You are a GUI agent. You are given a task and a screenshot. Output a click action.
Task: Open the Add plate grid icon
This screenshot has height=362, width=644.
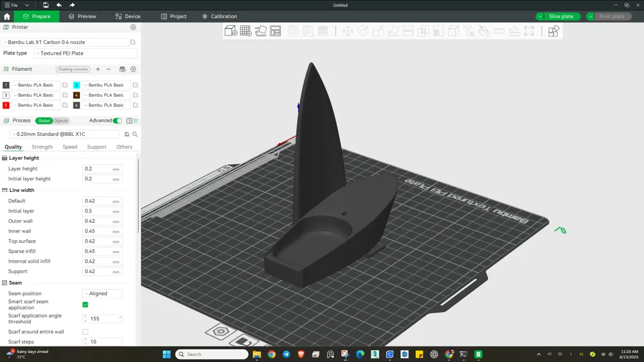click(x=245, y=31)
